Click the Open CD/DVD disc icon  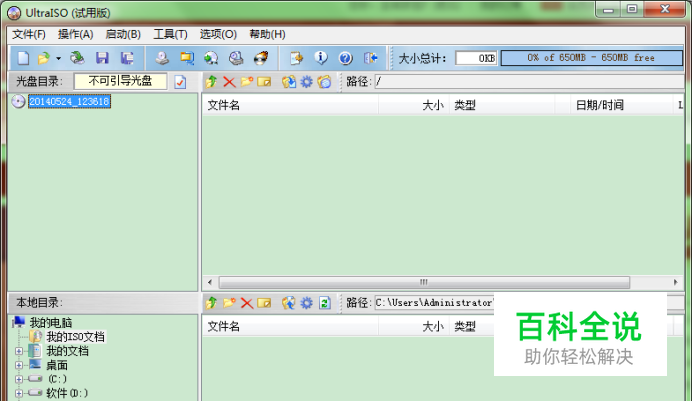(78, 58)
